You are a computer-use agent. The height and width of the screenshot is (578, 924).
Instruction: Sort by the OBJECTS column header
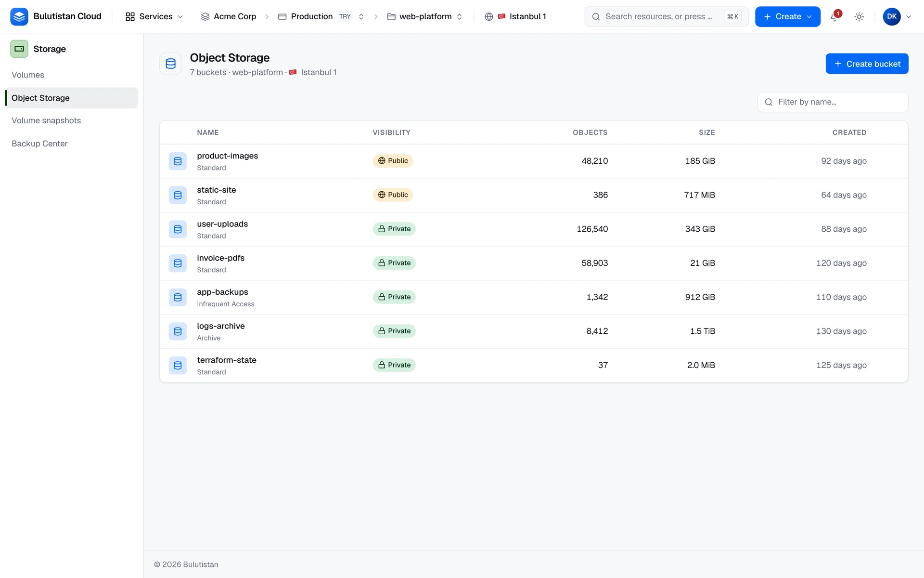point(590,132)
